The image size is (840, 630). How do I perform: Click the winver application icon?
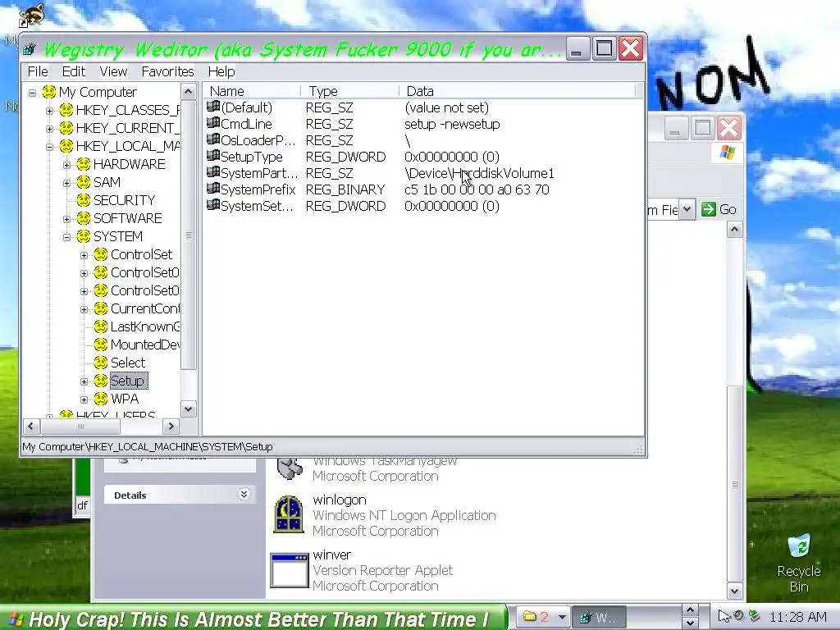click(x=290, y=570)
